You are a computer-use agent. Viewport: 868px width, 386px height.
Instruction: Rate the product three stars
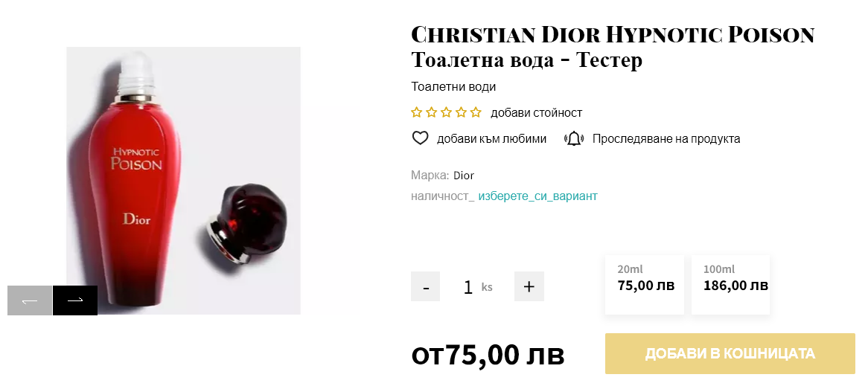point(447,113)
